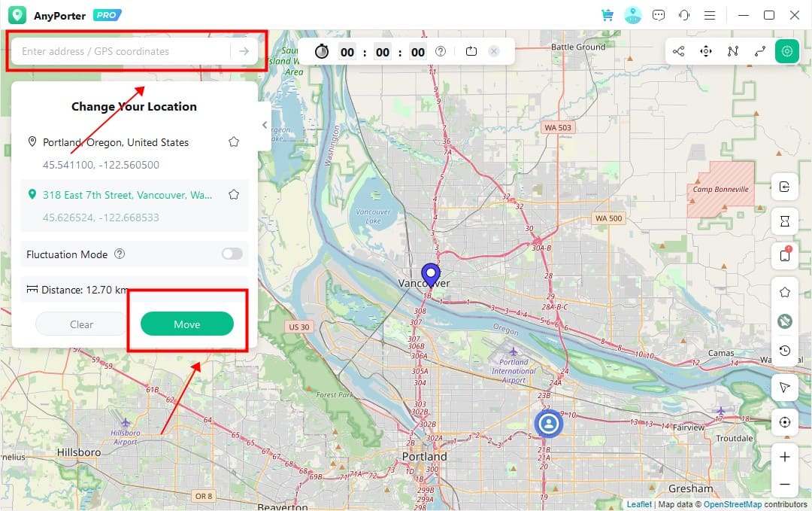
Task: Zoom out the map with minus
Action: coord(784,484)
